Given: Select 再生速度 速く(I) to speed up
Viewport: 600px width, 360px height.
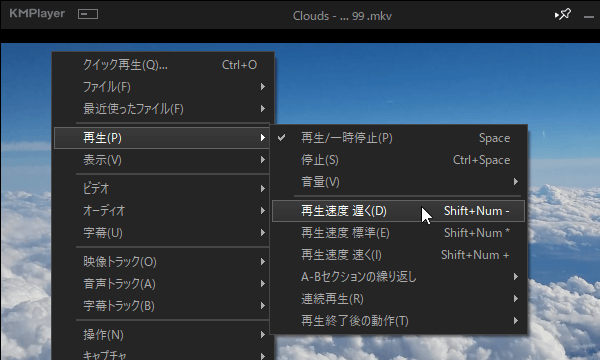Looking at the screenshot, I should point(398,255).
